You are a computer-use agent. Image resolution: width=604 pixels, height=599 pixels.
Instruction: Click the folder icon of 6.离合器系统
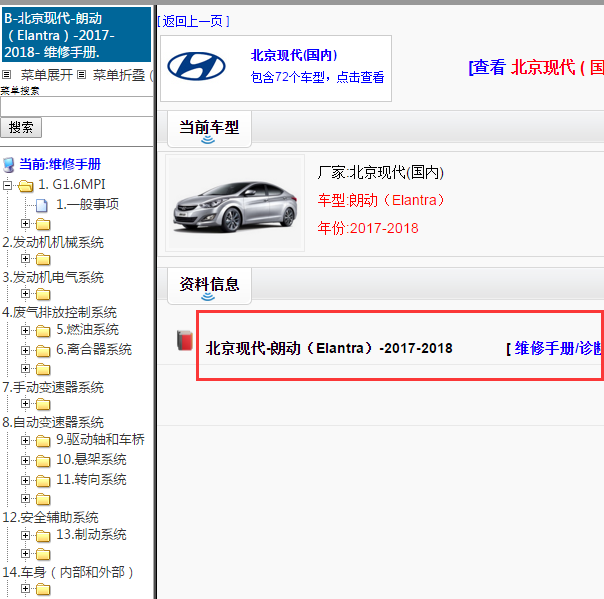43,351
